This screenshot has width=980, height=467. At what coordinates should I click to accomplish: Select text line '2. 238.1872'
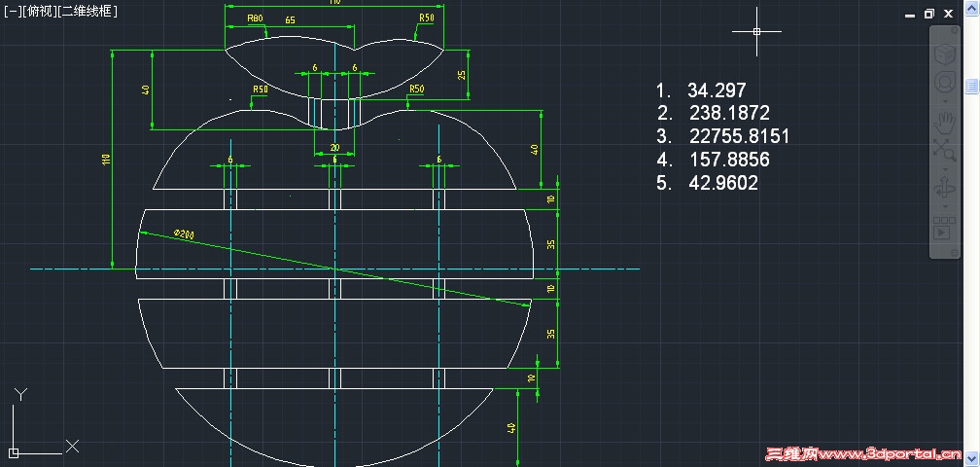click(714, 113)
